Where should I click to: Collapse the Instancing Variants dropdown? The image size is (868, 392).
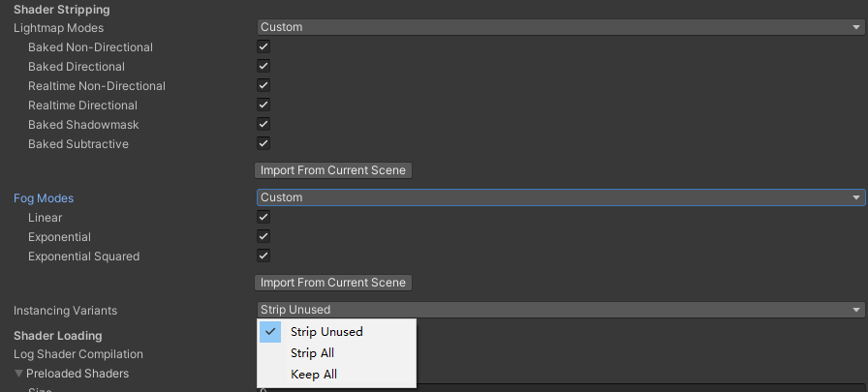point(560,310)
